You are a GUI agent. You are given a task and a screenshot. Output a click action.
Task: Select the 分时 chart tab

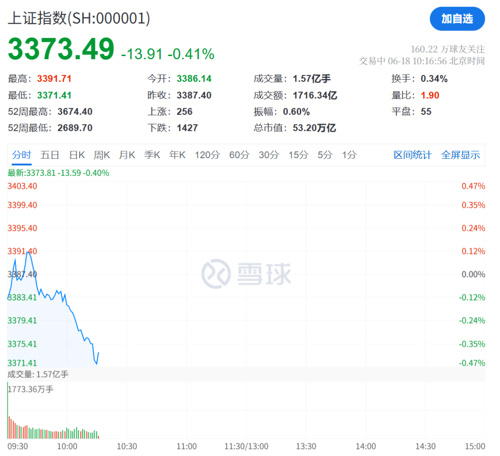22,155
